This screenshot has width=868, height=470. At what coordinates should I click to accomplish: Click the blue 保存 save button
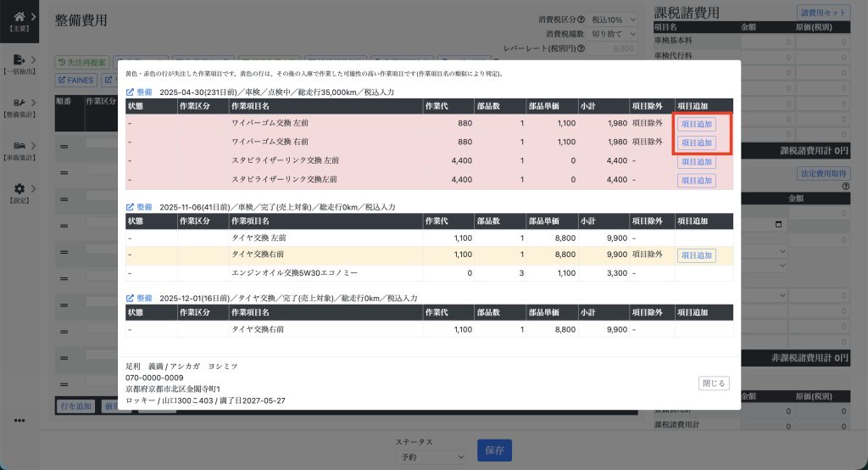[494, 450]
